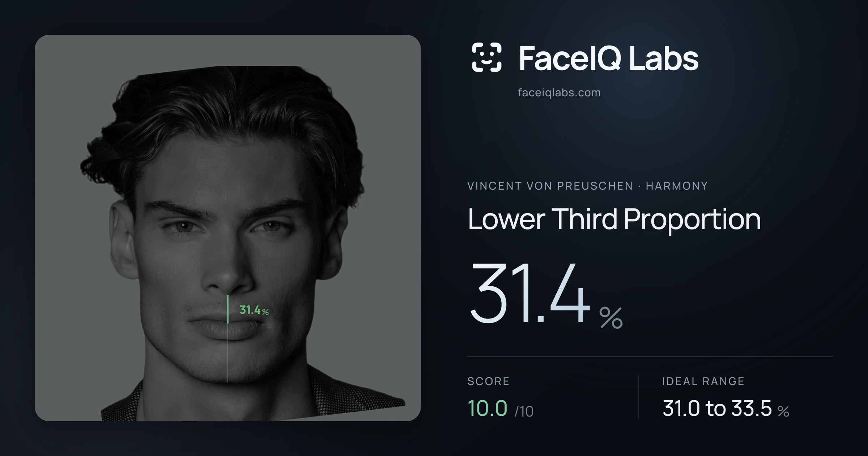Click the IDEAL RANGE label

[x=703, y=381]
